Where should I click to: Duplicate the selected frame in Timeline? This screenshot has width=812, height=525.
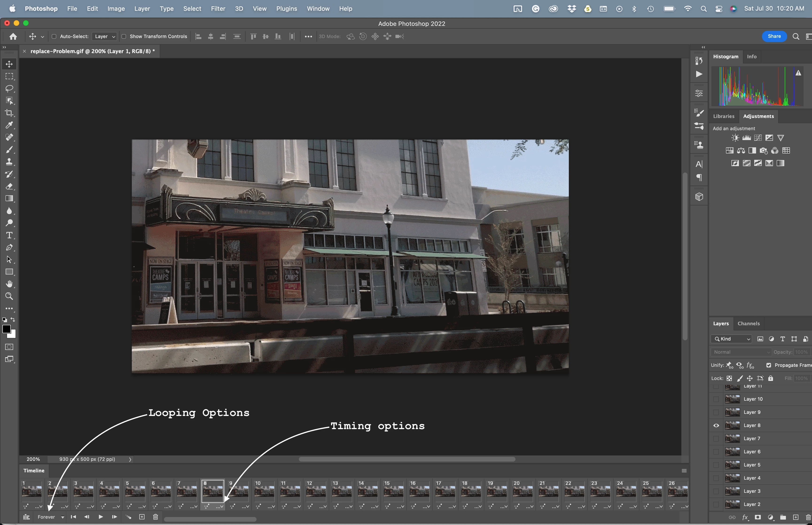click(142, 517)
